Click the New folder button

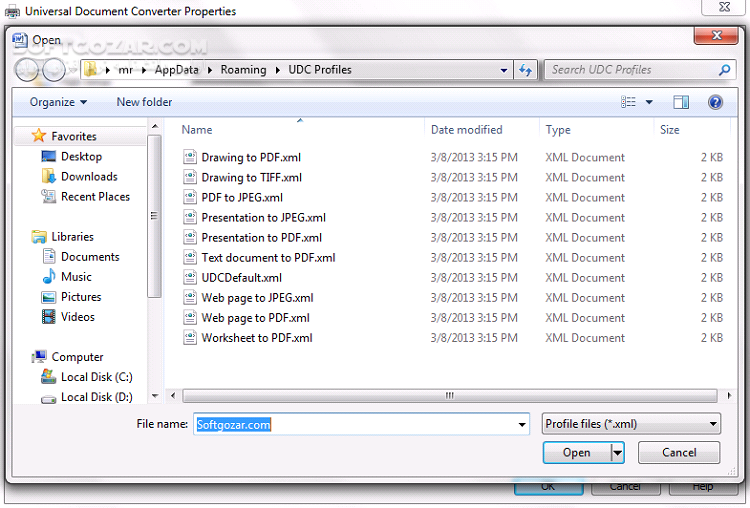click(x=144, y=102)
